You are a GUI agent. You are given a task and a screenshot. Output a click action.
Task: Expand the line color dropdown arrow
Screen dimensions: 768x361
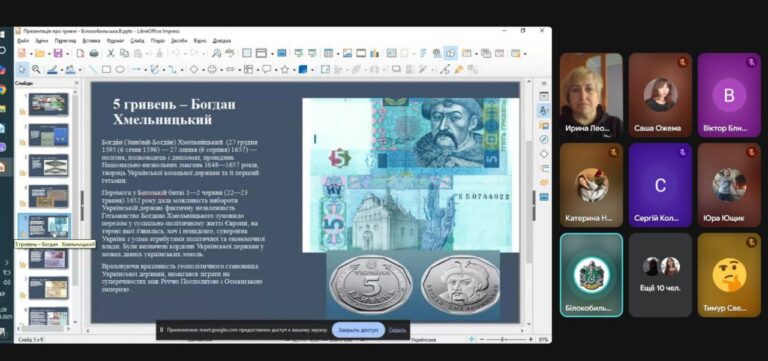point(62,70)
